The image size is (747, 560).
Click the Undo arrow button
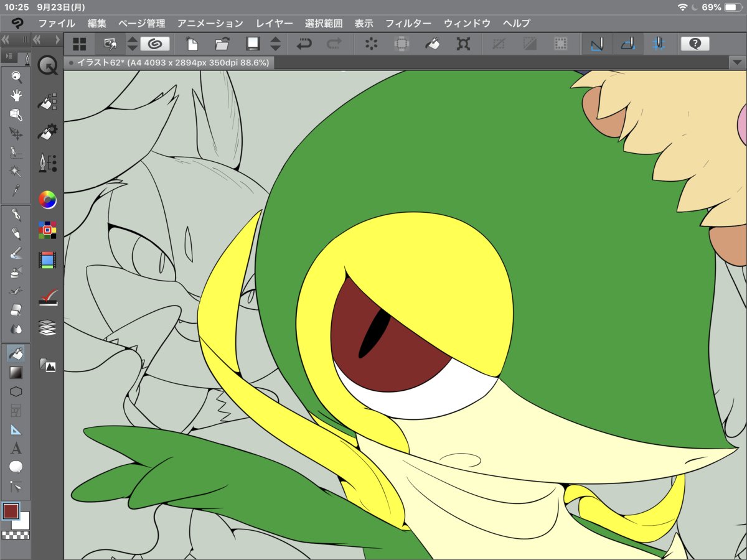coord(304,44)
